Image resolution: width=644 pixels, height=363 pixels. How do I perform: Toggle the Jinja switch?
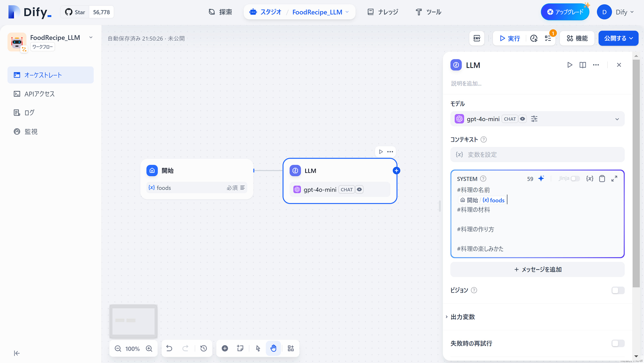pos(575,178)
